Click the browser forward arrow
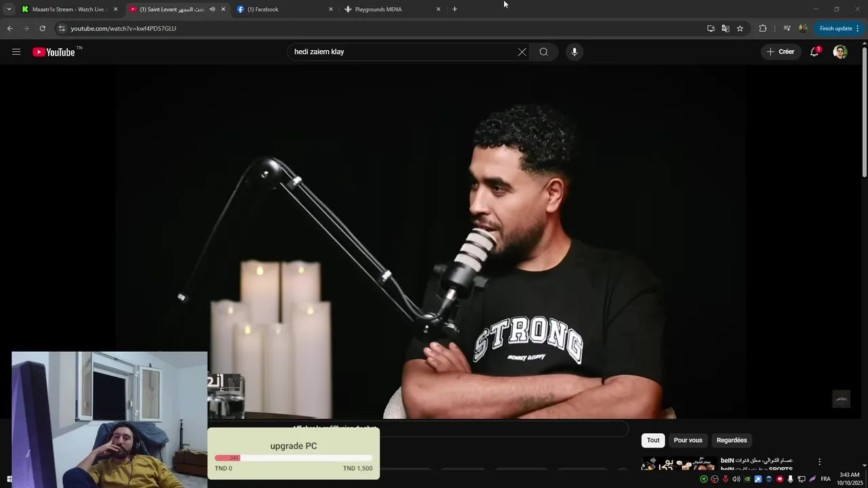868x488 pixels. 26,28
